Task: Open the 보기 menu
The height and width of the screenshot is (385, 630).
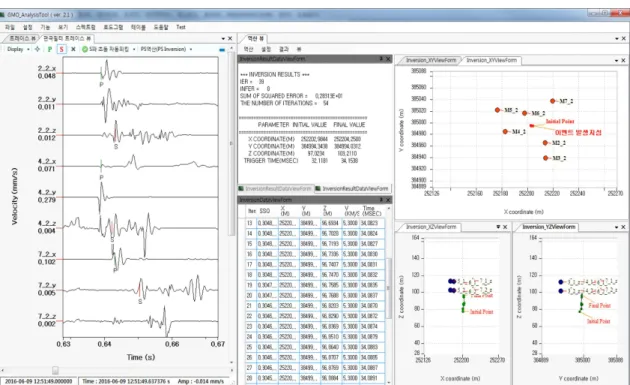Action: [63, 27]
